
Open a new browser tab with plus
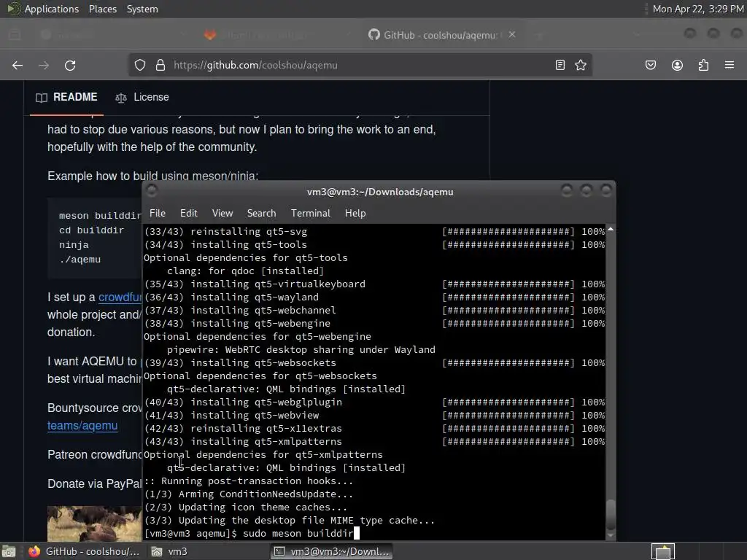point(540,35)
